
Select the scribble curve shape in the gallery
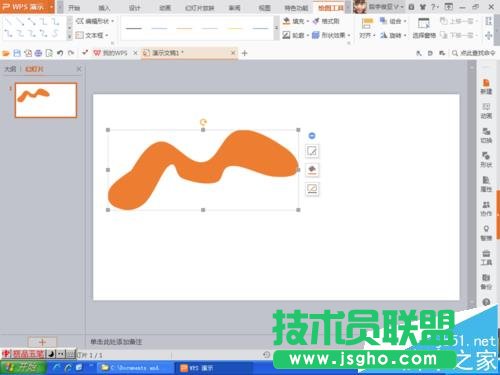[55, 33]
